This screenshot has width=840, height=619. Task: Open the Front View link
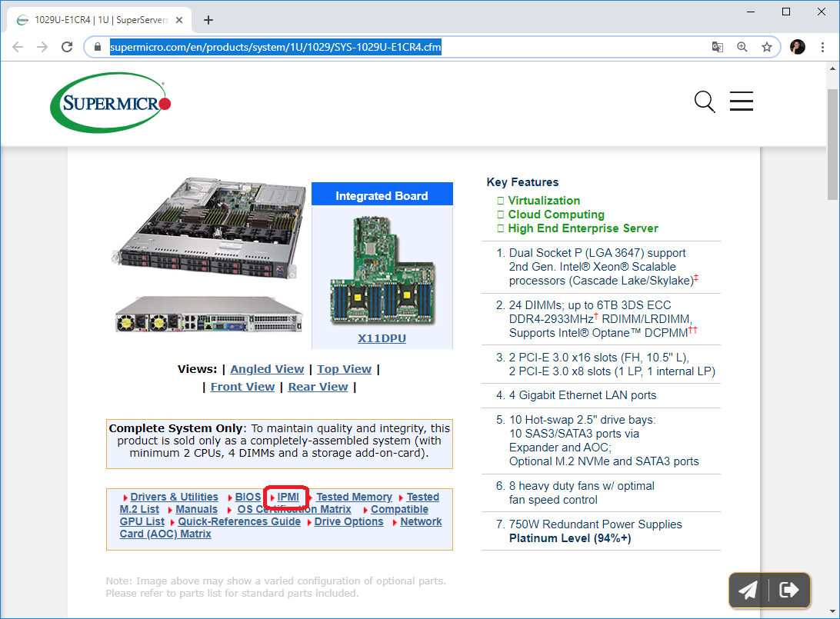coord(242,387)
